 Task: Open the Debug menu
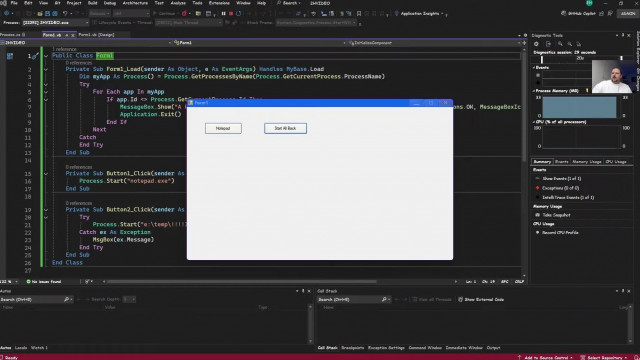click(109, 3)
